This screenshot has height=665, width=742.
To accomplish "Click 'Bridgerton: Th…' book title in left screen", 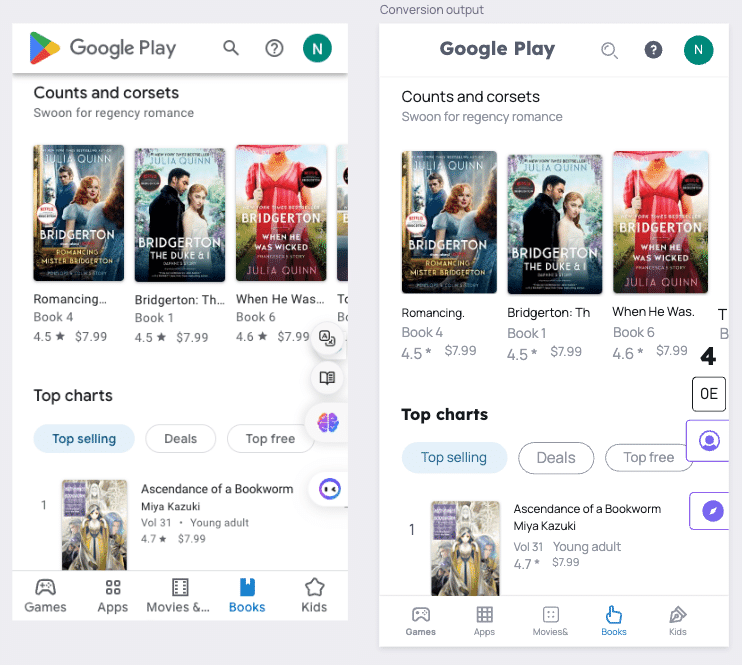I will (179, 300).
